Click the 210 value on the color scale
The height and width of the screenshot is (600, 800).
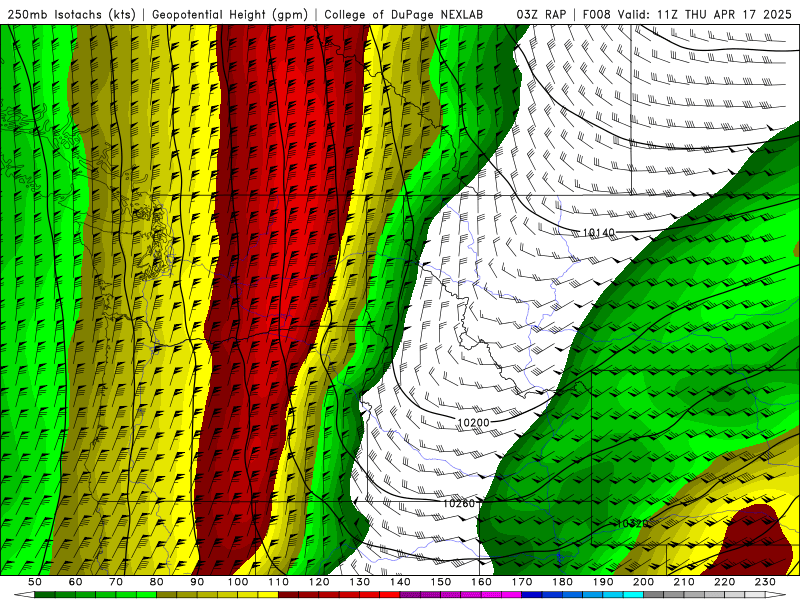[684, 582]
